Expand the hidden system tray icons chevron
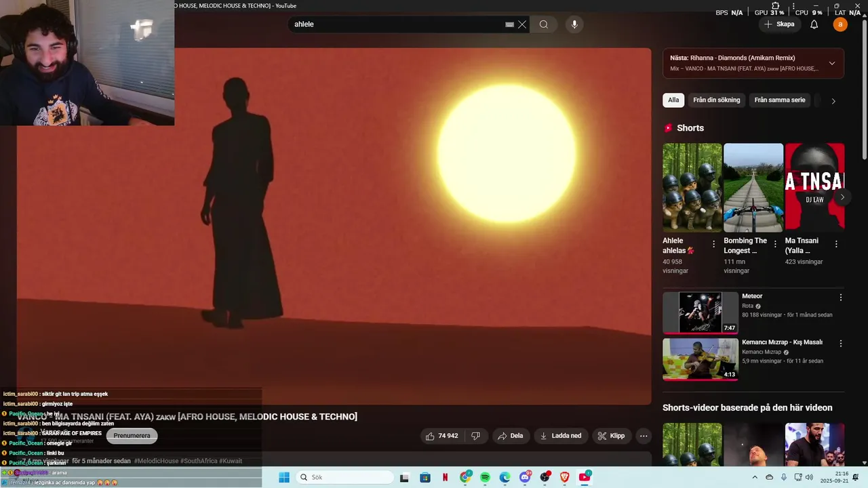 [x=755, y=477]
